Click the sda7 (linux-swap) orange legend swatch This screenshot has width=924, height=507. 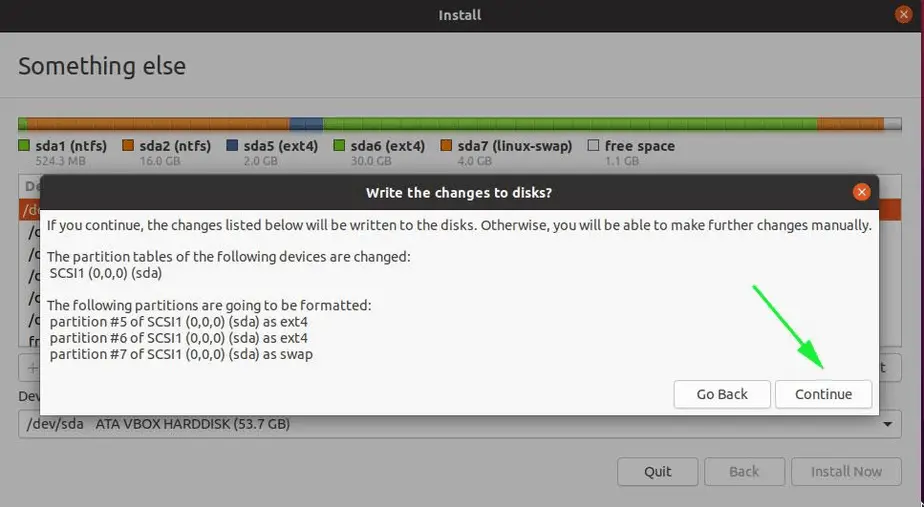tap(446, 145)
